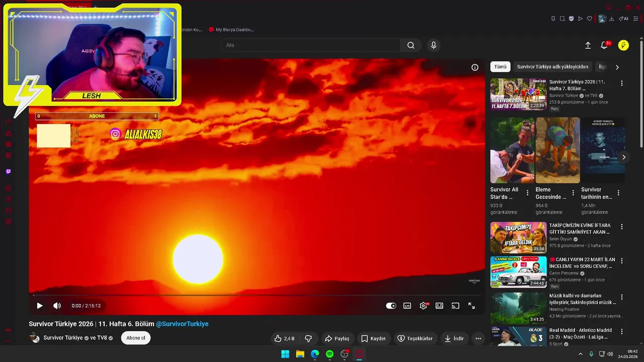Open options for 'Survivor tarihinin en' short
Image resolution: width=644 pixels, height=362 pixels.
[618, 193]
